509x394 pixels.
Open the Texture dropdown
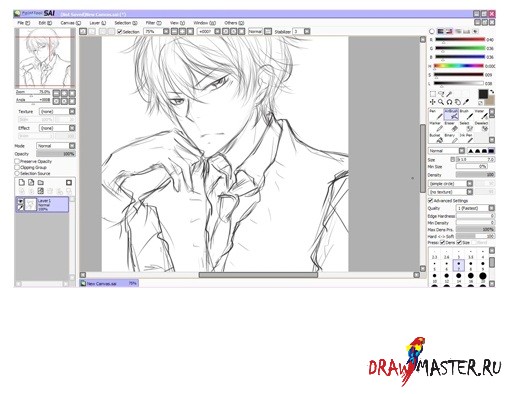(x=57, y=111)
